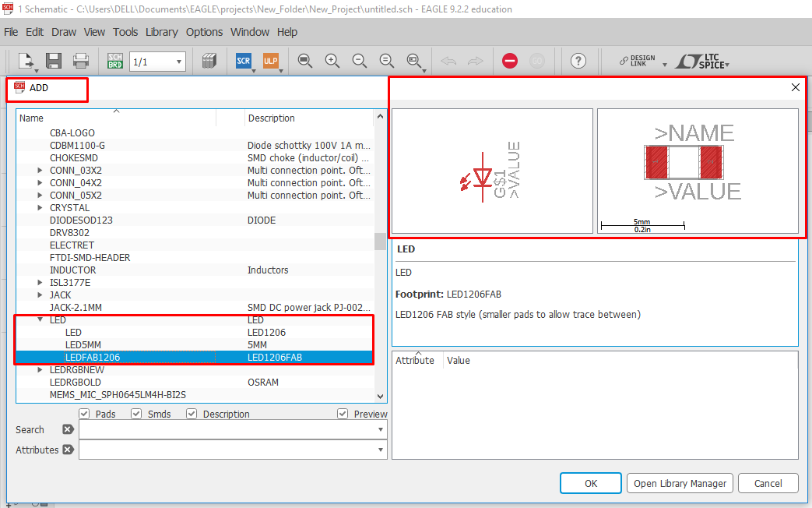Expand the LEDRGBNEW tree entry
This screenshot has width=812, height=508.
click(40, 369)
